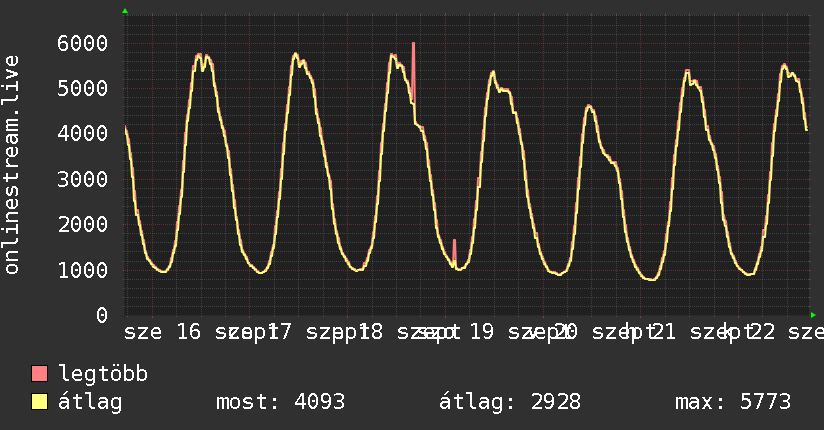Click the 4000 y-axis label

coord(83,134)
